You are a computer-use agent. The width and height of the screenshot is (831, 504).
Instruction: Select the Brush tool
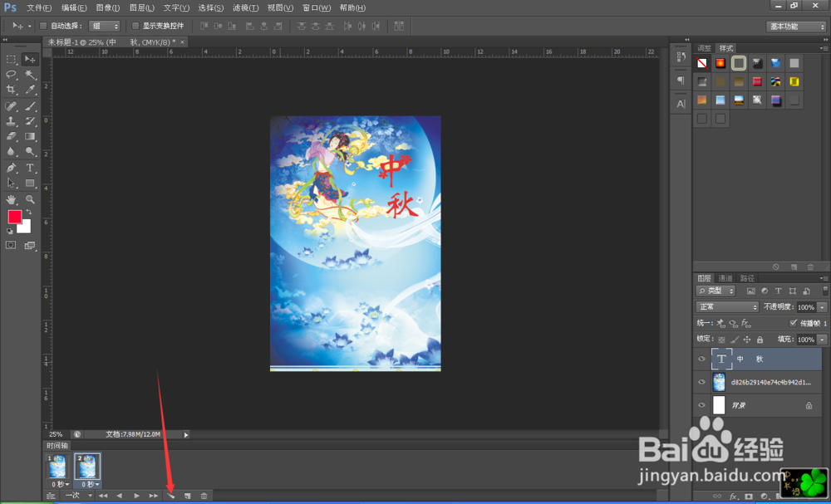pos(30,106)
